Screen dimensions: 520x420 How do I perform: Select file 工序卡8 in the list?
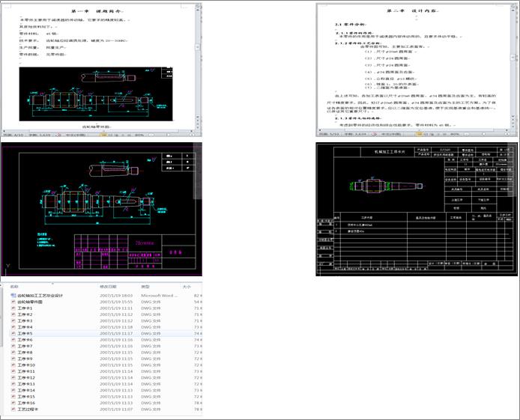(x=25, y=352)
